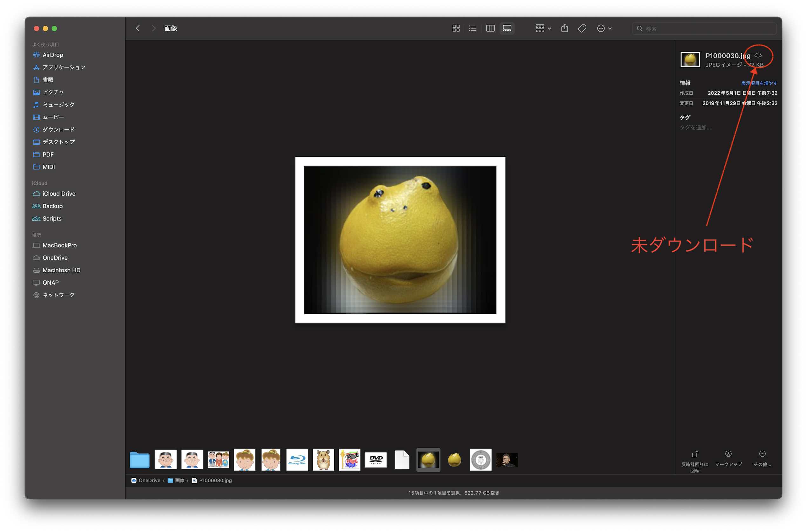
Task: Click the Share toolbar icon
Action: pyautogui.click(x=565, y=29)
